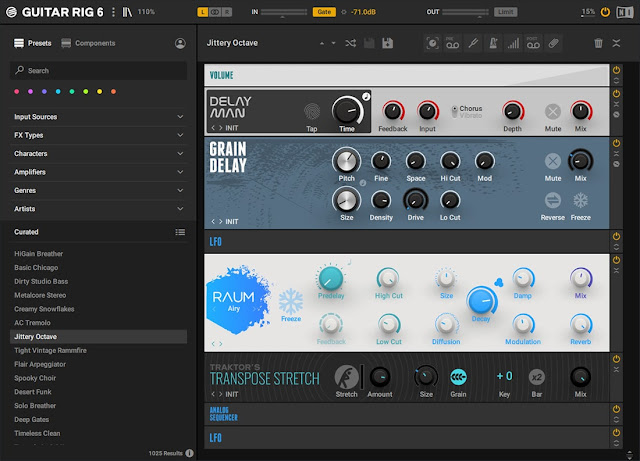Click the Delay Man Tap fingerprint button
The height and width of the screenshot is (461, 640).
[x=313, y=111]
